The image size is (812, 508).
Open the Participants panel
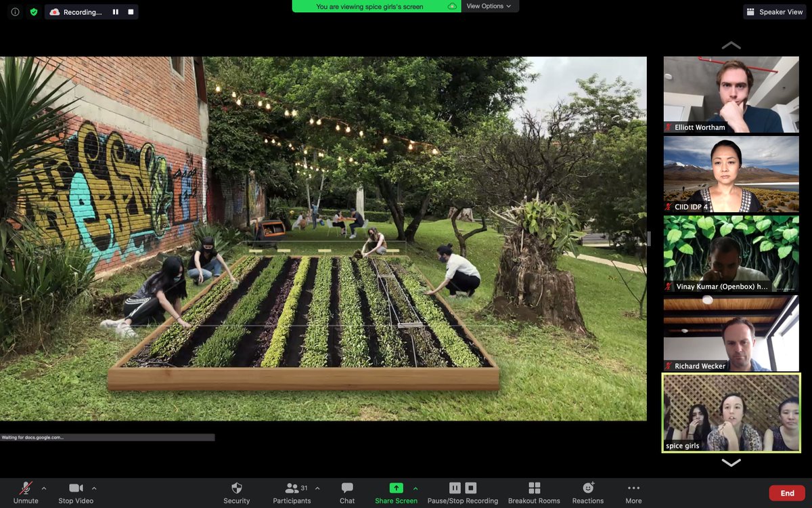click(292, 493)
